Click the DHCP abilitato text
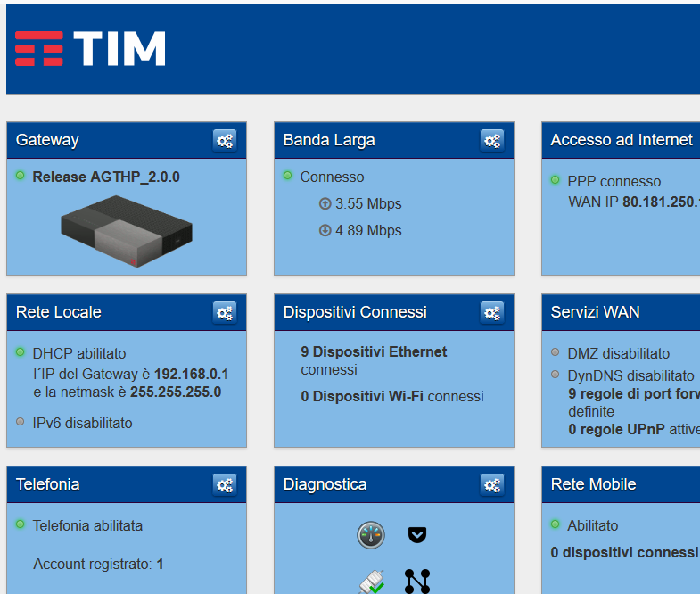Screen dimensions: 700x594 point(79,354)
